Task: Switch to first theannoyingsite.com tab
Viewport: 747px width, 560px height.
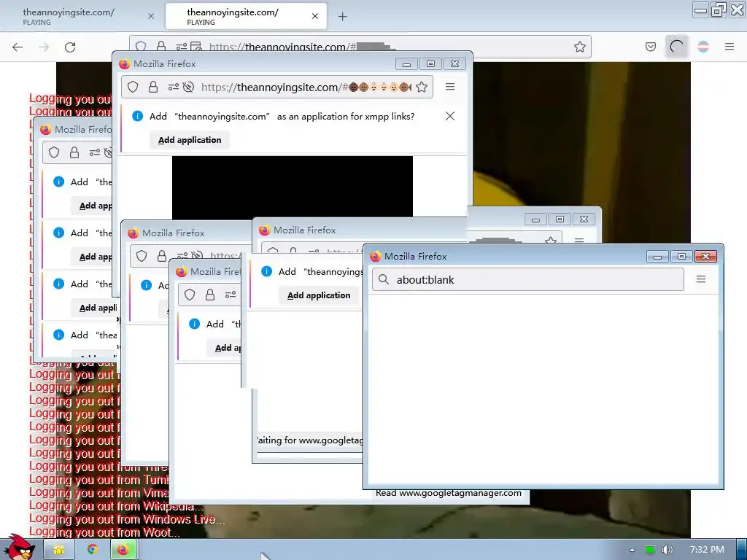Action: pyautogui.click(x=81, y=16)
